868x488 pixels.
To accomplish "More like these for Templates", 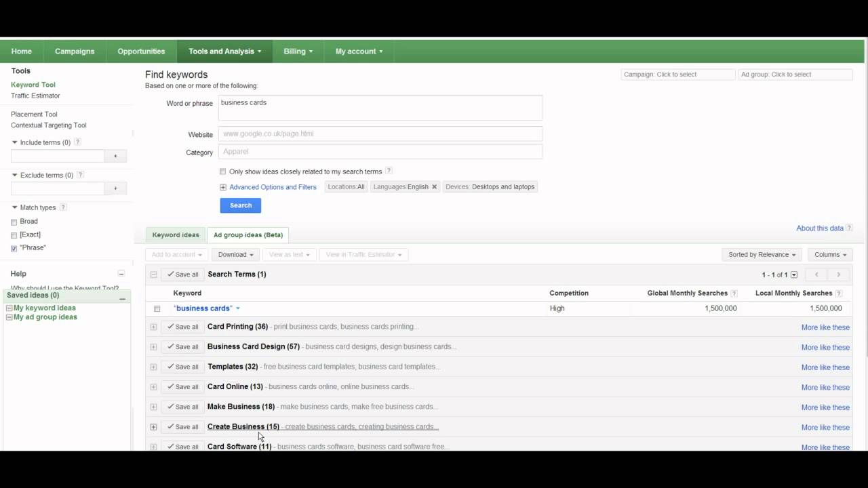I will (x=825, y=367).
